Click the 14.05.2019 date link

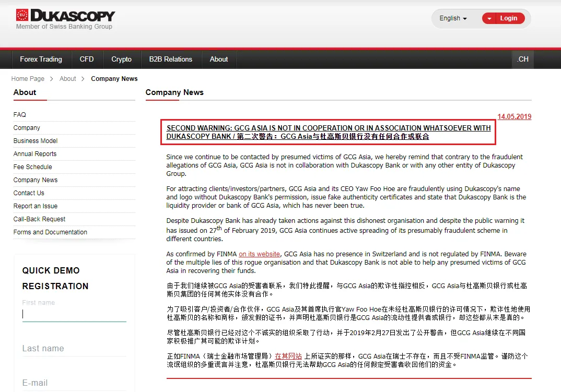tap(514, 116)
